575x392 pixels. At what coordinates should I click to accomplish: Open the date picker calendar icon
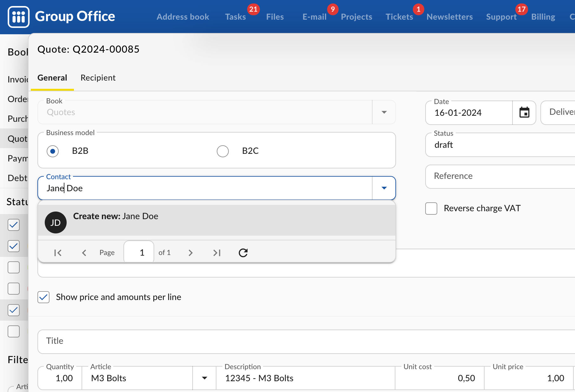pyautogui.click(x=524, y=113)
